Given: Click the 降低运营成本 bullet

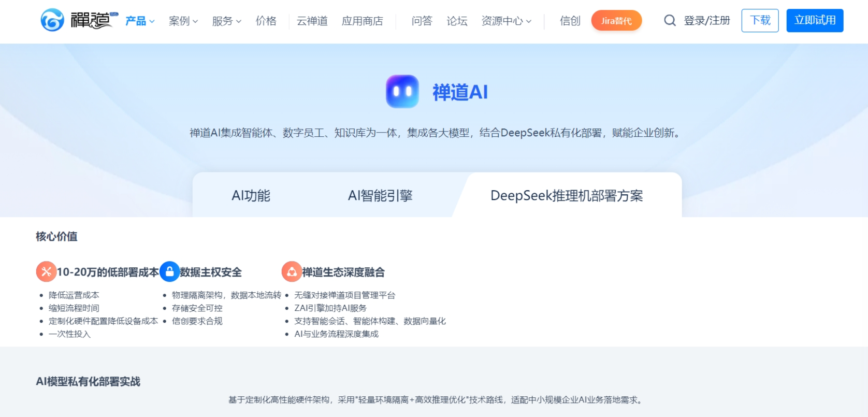Looking at the screenshot, I should (x=74, y=295).
